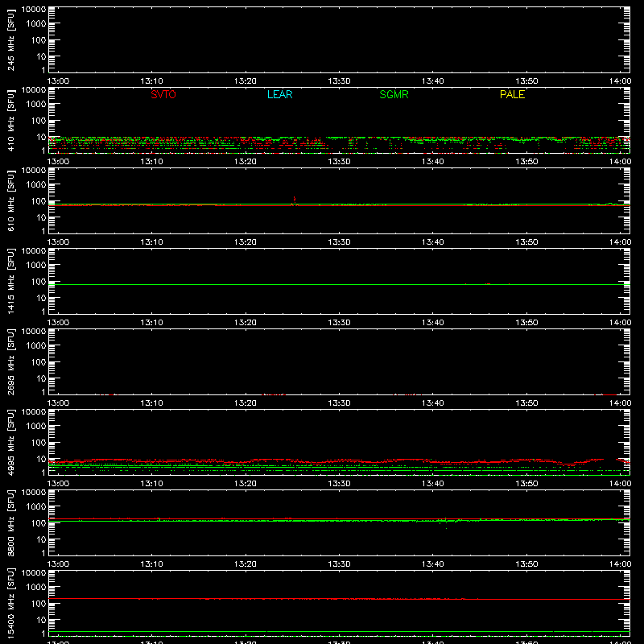Click 14:00 time label under 4995 MHz plot
The image size is (644, 644).
tap(620, 484)
